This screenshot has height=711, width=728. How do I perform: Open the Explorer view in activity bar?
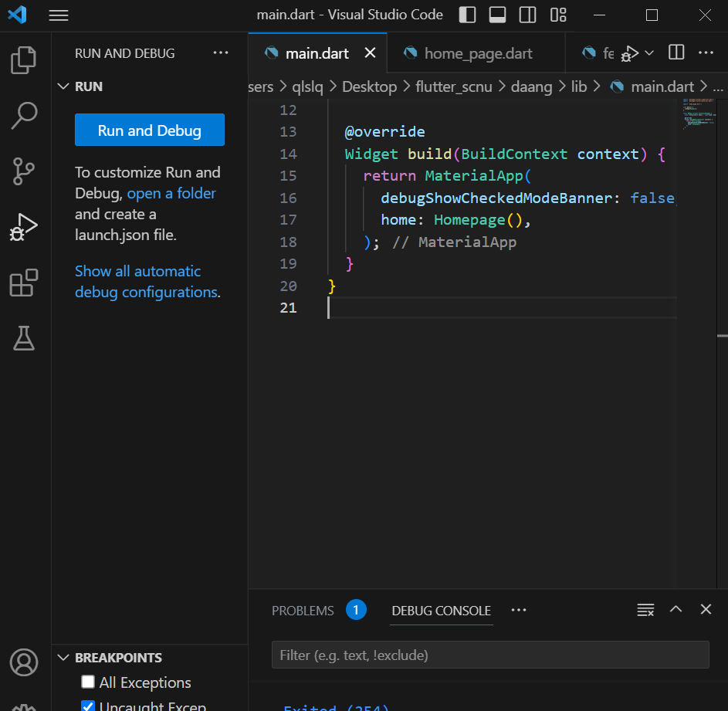click(23, 60)
